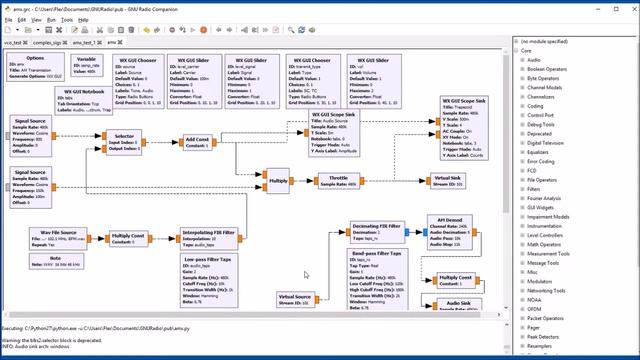Close the complex_sigs tab
This screenshot has width=640, height=360.
(x=65, y=42)
